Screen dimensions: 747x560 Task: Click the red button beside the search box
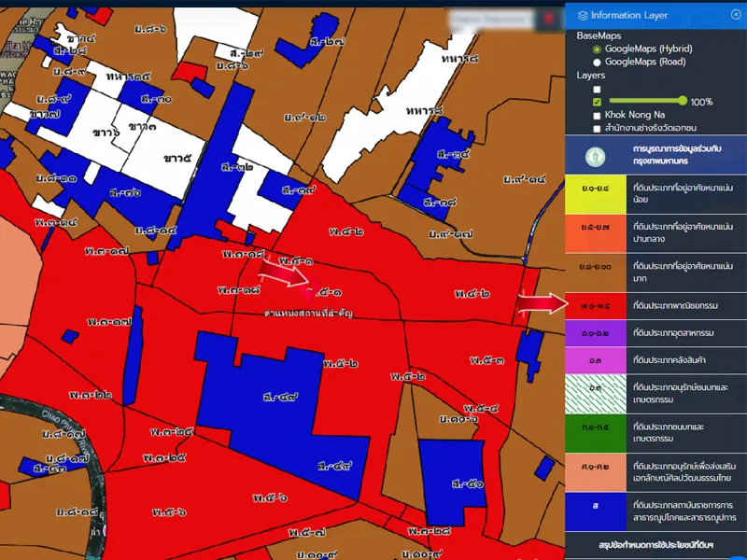click(549, 20)
